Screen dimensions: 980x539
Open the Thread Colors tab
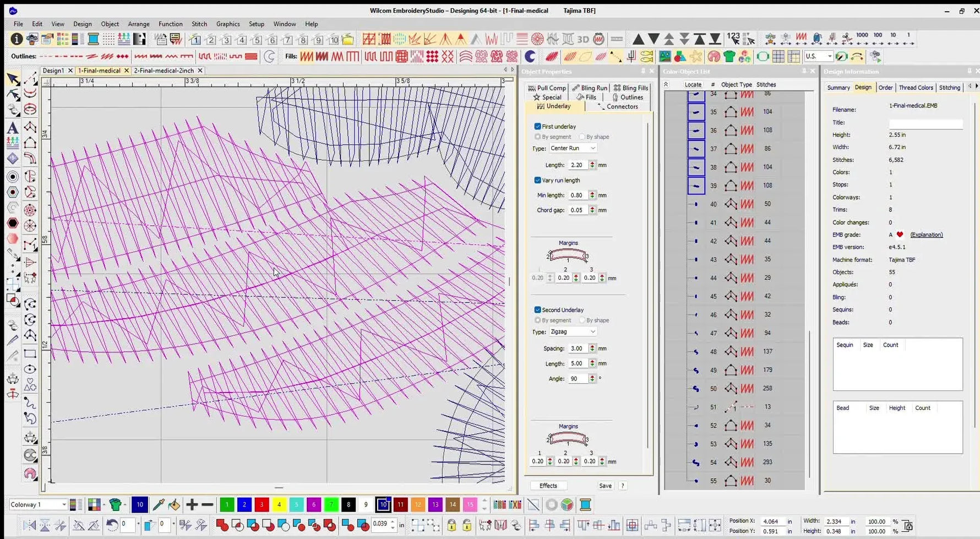pyautogui.click(x=916, y=88)
